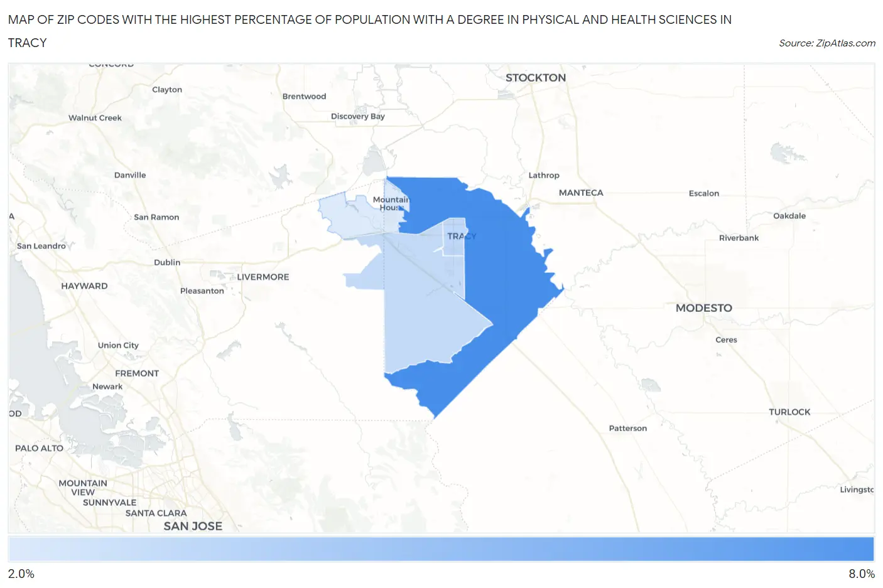Click the 8.0% legend maximum value
Screen dimensions: 883x588
pyautogui.click(x=862, y=574)
